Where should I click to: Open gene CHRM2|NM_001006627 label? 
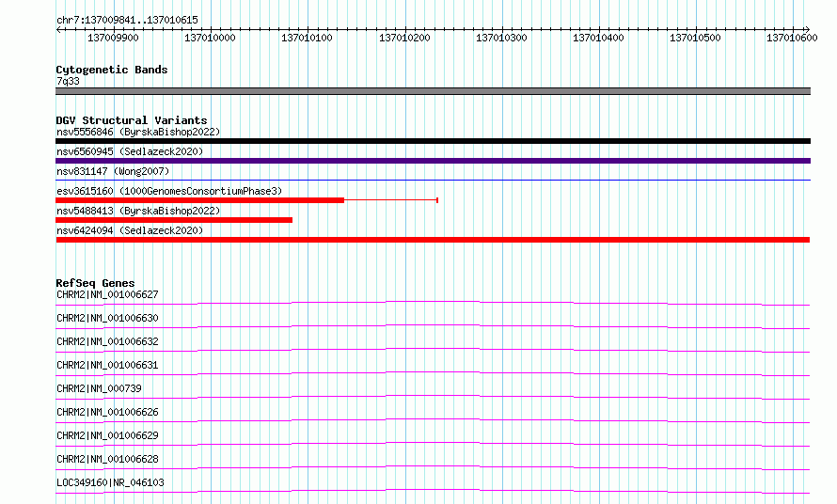107,294
